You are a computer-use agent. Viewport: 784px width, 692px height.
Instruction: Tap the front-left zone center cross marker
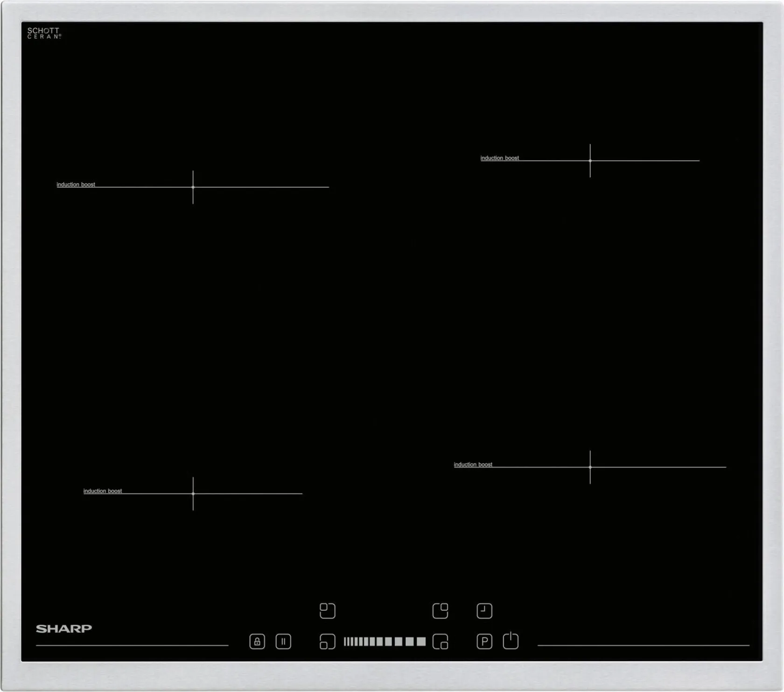(193, 494)
